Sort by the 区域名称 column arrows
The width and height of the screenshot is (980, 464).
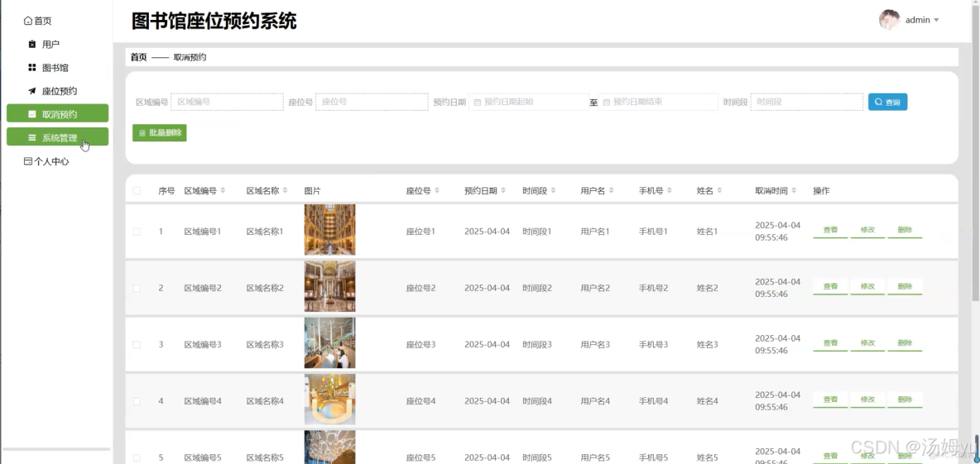pos(285,190)
